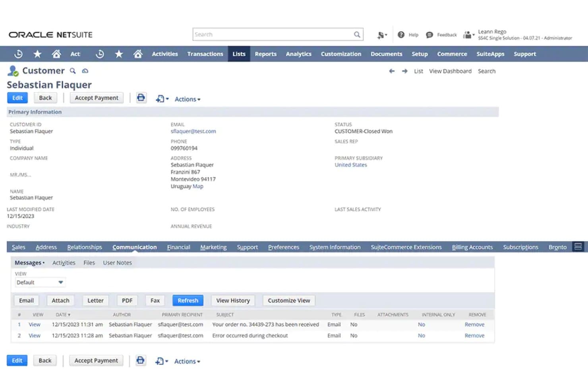
Task: Open the Subscriptions subtab
Action: coord(520,247)
